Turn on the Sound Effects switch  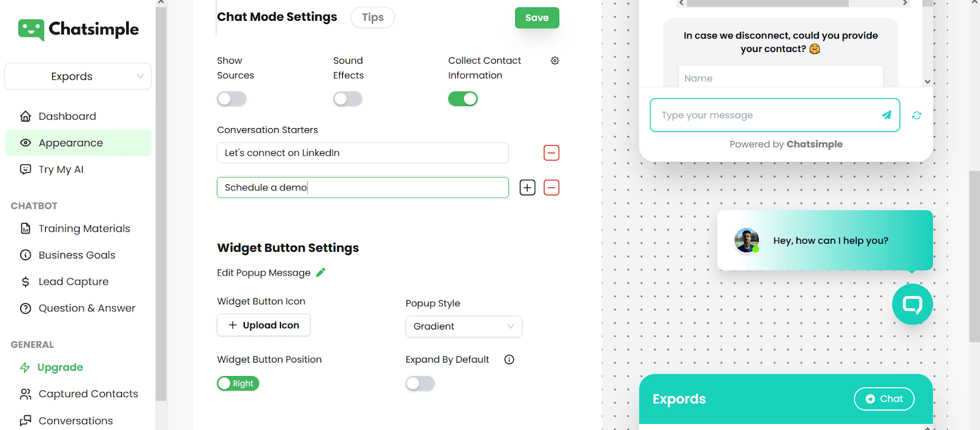[348, 99]
